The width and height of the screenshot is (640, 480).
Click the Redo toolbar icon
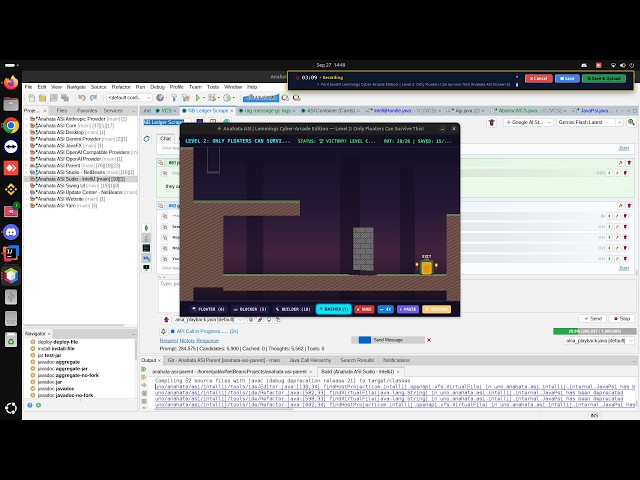click(93, 98)
